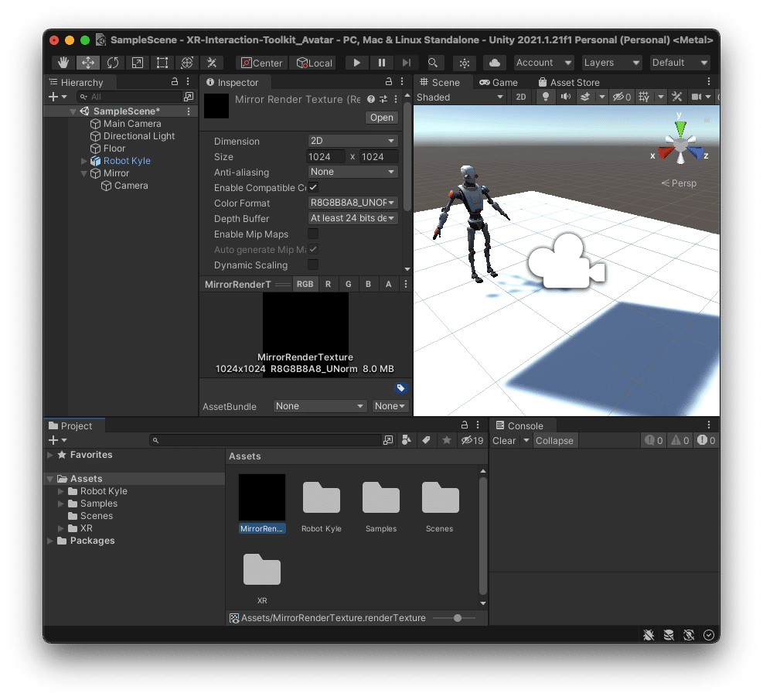Select the Rotate tool

(x=113, y=63)
